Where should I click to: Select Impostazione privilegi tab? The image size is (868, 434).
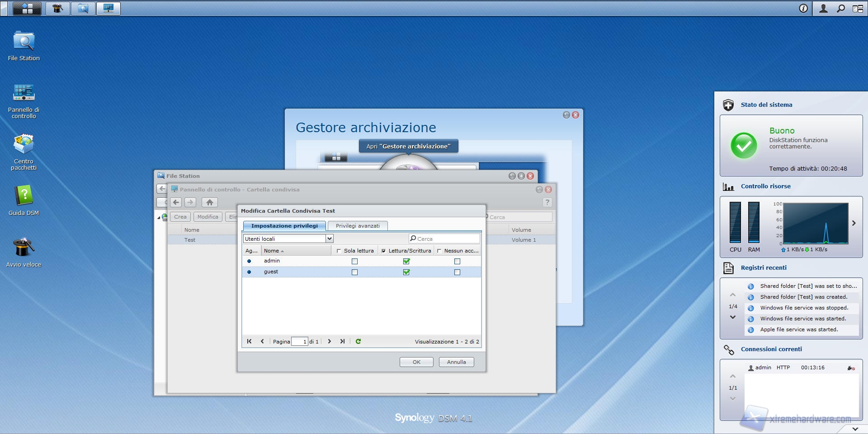point(284,226)
